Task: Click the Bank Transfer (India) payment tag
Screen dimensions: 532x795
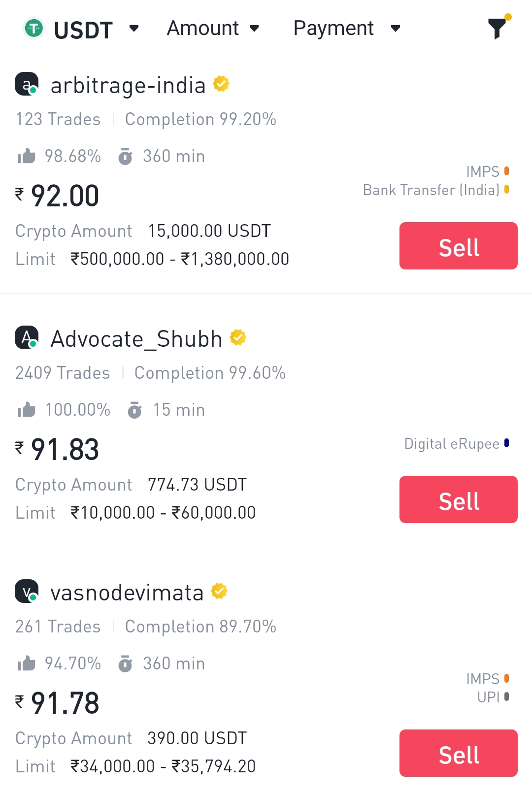Action: click(x=432, y=190)
